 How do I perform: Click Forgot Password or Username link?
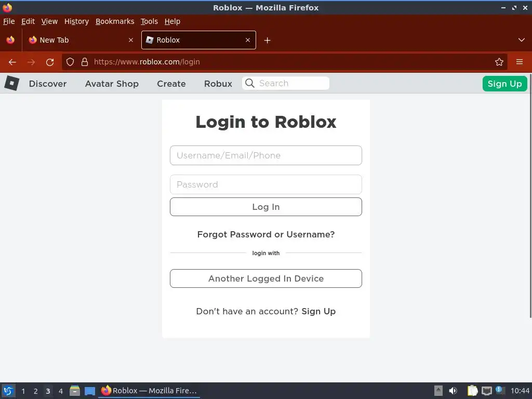coord(266,234)
